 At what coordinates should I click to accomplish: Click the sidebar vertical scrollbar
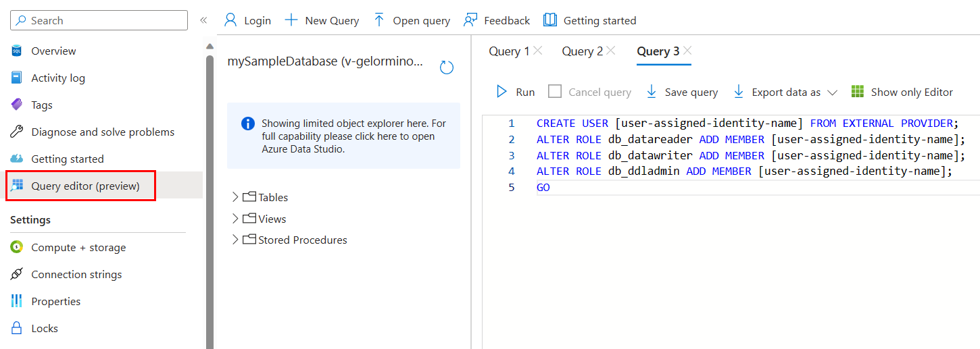click(x=210, y=203)
